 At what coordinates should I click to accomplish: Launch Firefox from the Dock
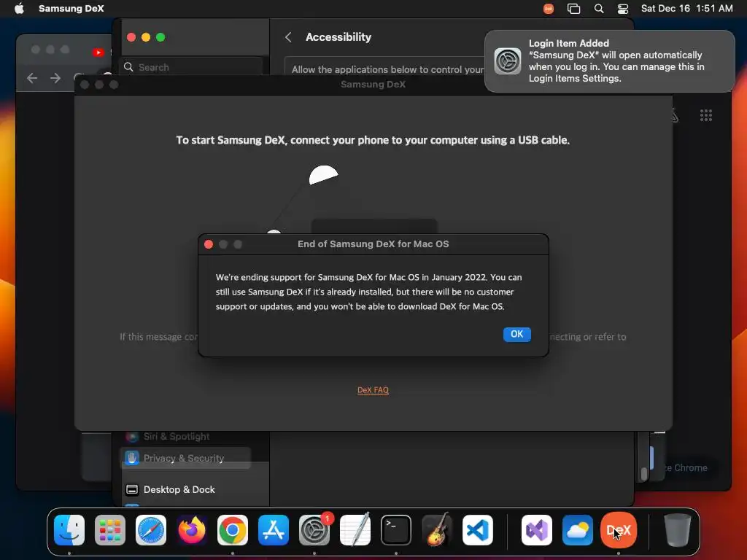tap(192, 530)
